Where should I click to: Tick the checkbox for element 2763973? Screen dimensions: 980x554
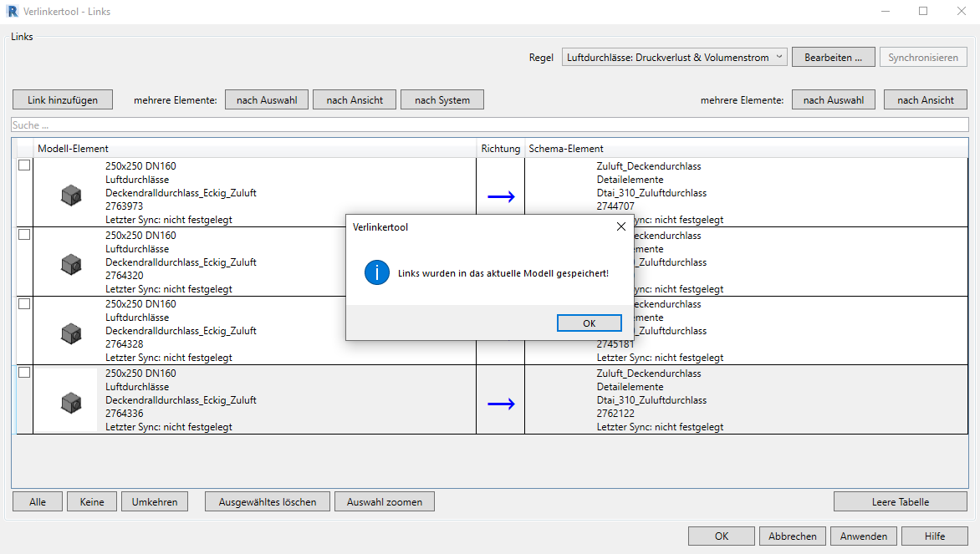click(x=24, y=165)
